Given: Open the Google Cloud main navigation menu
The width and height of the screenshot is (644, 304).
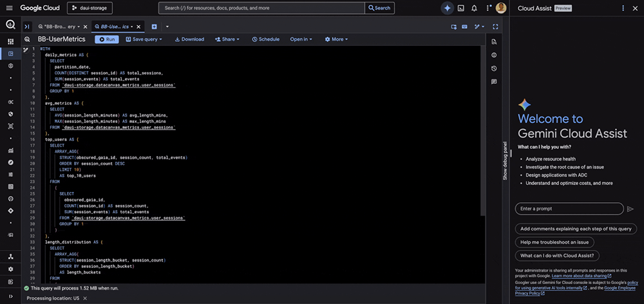Looking at the screenshot, I should (x=8, y=8).
